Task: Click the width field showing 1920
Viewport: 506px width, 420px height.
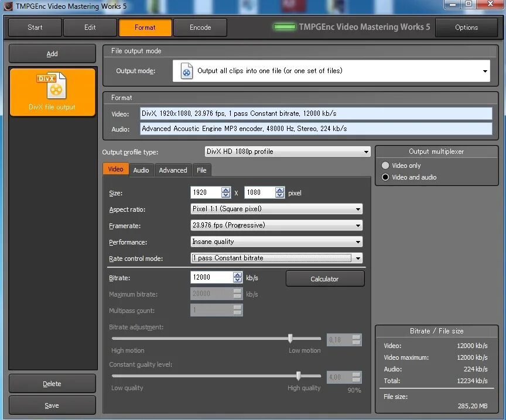Action: pyautogui.click(x=206, y=192)
